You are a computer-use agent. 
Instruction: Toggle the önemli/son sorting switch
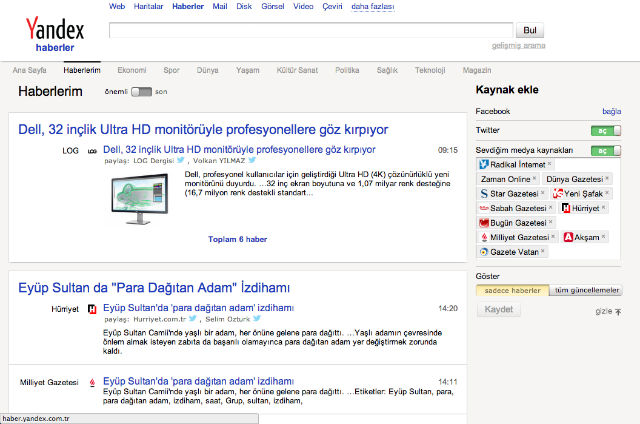pos(141,92)
